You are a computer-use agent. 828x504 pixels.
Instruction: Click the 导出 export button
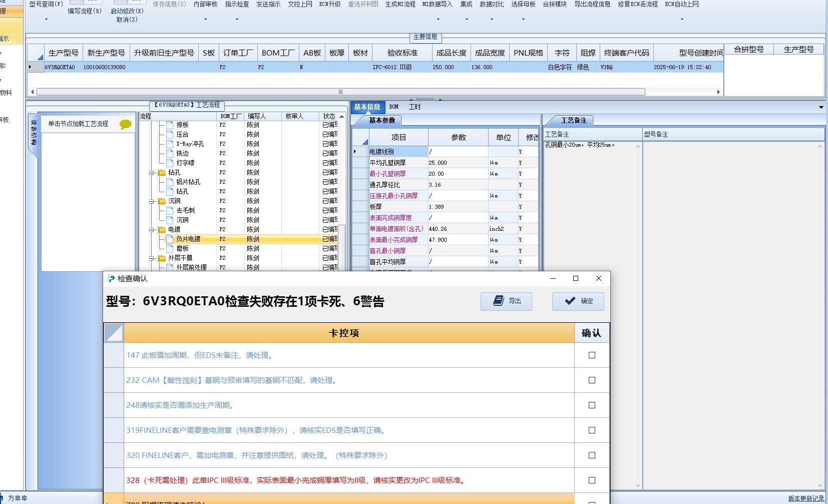(506, 301)
